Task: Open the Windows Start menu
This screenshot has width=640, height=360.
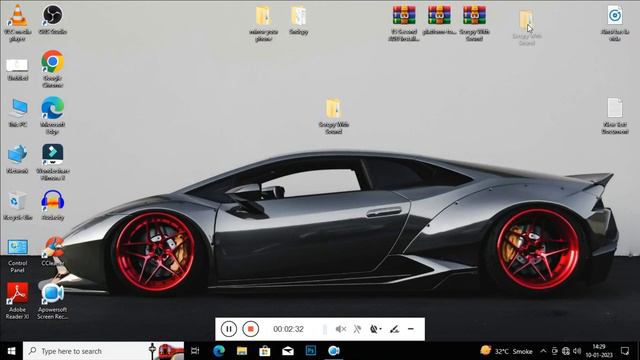Action: coord(11,351)
